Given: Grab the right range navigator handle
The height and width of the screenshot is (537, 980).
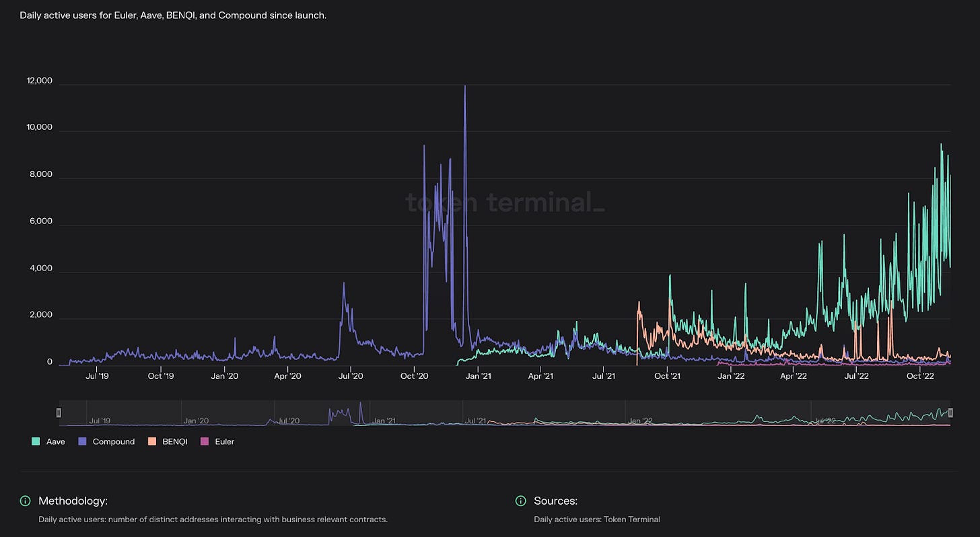Looking at the screenshot, I should click(951, 413).
